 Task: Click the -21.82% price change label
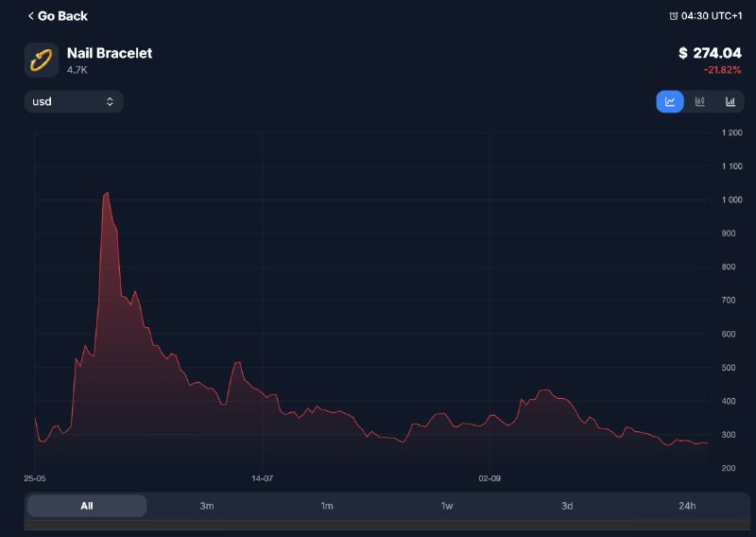pyautogui.click(x=722, y=71)
